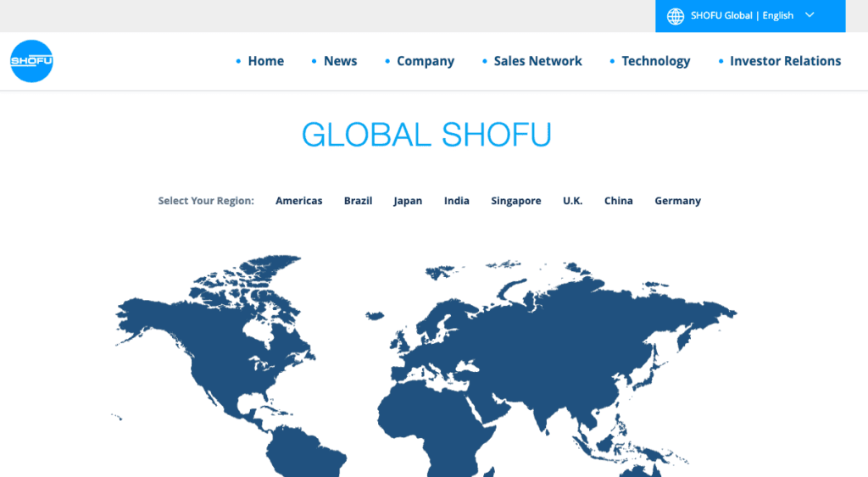Open the Technology menu
The image size is (868, 477).
[x=655, y=61]
